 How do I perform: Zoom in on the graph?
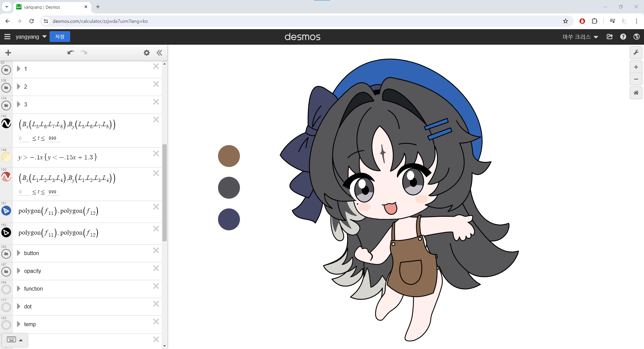coord(636,67)
